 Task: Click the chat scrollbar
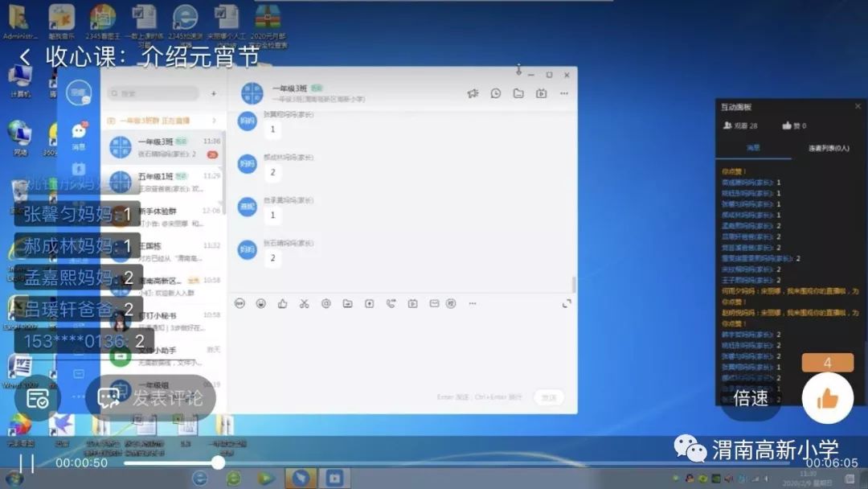pyautogui.click(x=574, y=284)
